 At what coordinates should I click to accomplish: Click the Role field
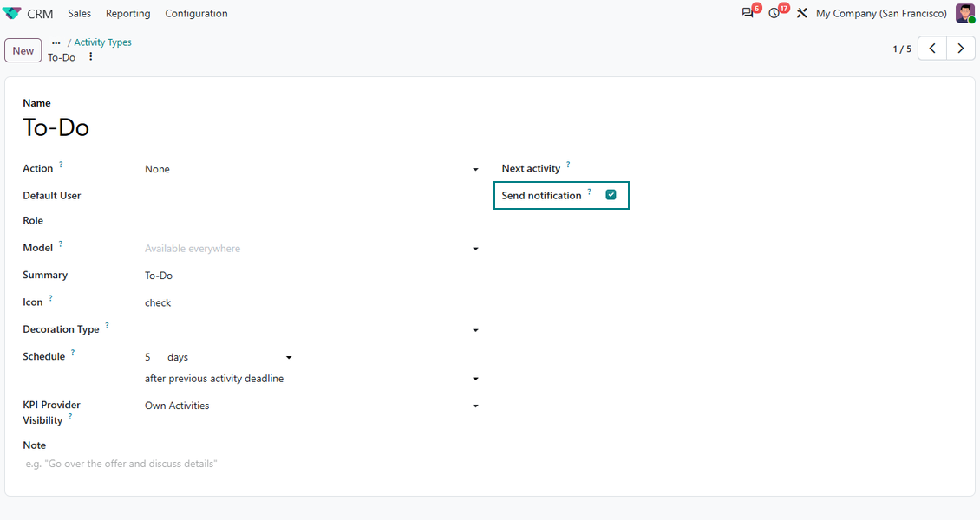[312, 220]
